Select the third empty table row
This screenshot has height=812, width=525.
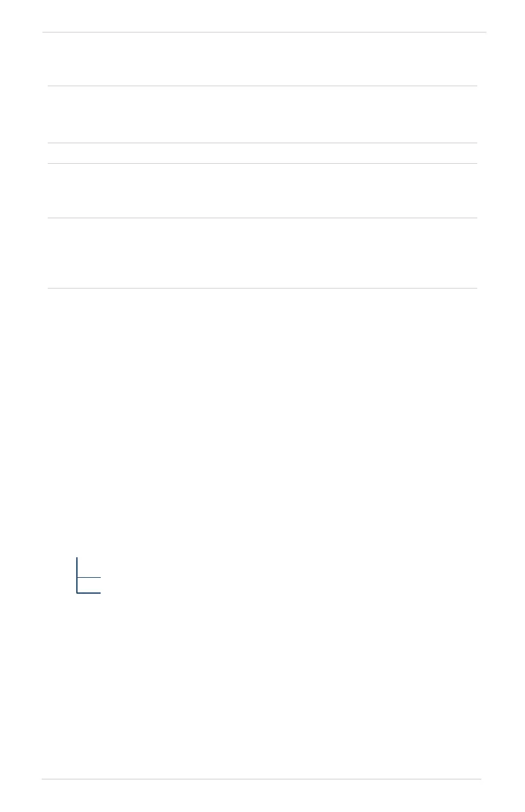click(x=262, y=190)
